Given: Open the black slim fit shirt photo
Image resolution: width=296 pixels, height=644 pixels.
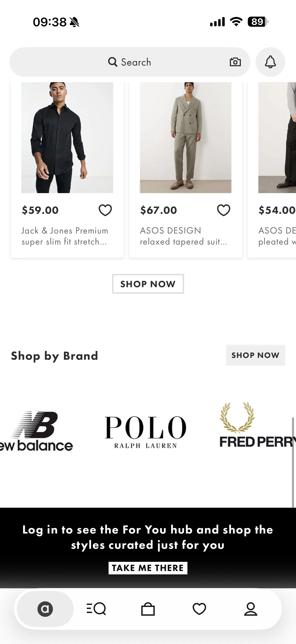Looking at the screenshot, I should pyautogui.click(x=67, y=137).
